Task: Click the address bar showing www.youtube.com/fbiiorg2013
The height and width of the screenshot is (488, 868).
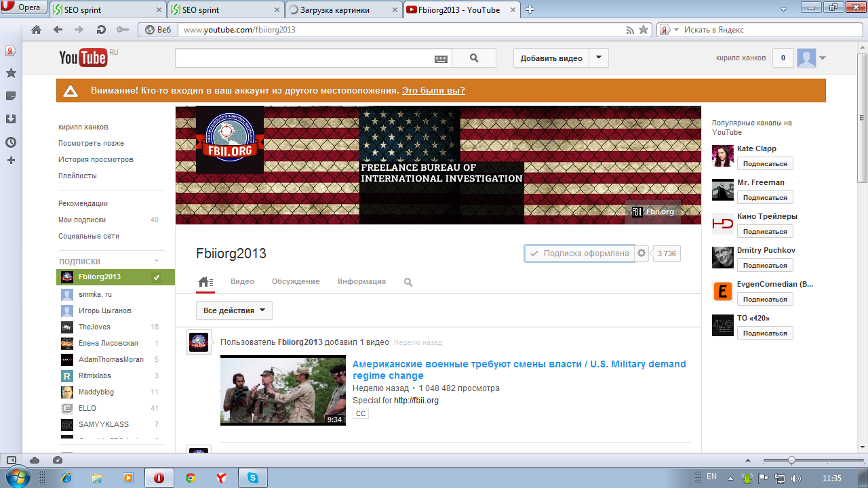Action: (400, 30)
